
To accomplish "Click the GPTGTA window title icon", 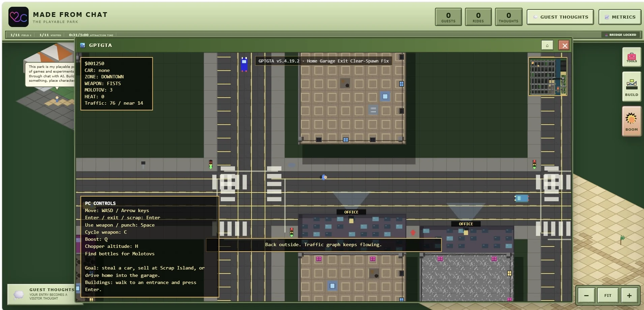I will point(83,45).
